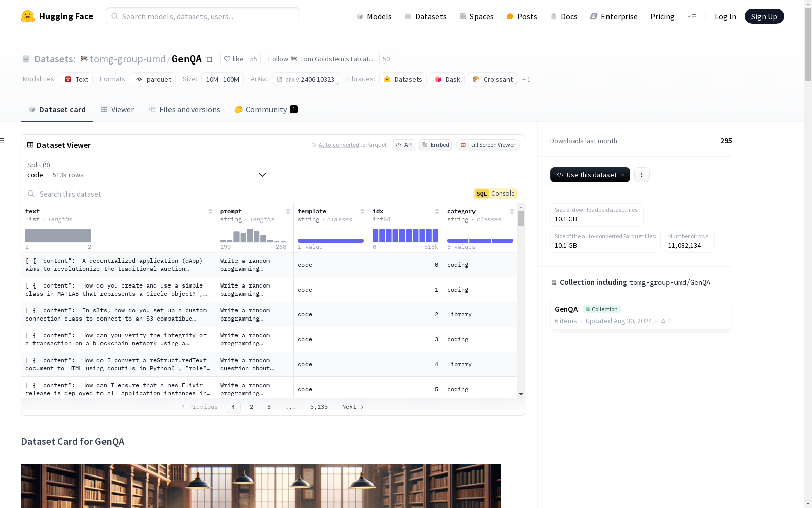Open the three-dot menu beside Use this dataset
Viewport: 812px width, 508px height.
[642, 175]
